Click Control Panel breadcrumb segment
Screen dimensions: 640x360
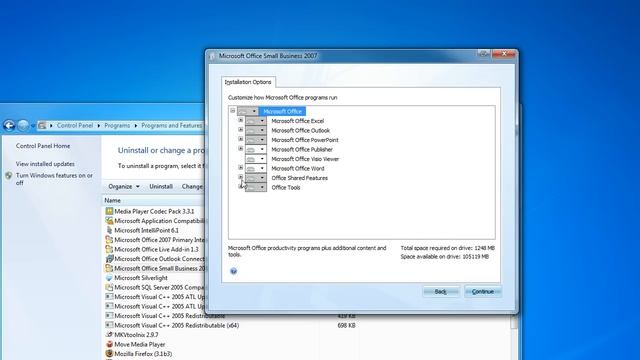(75, 125)
